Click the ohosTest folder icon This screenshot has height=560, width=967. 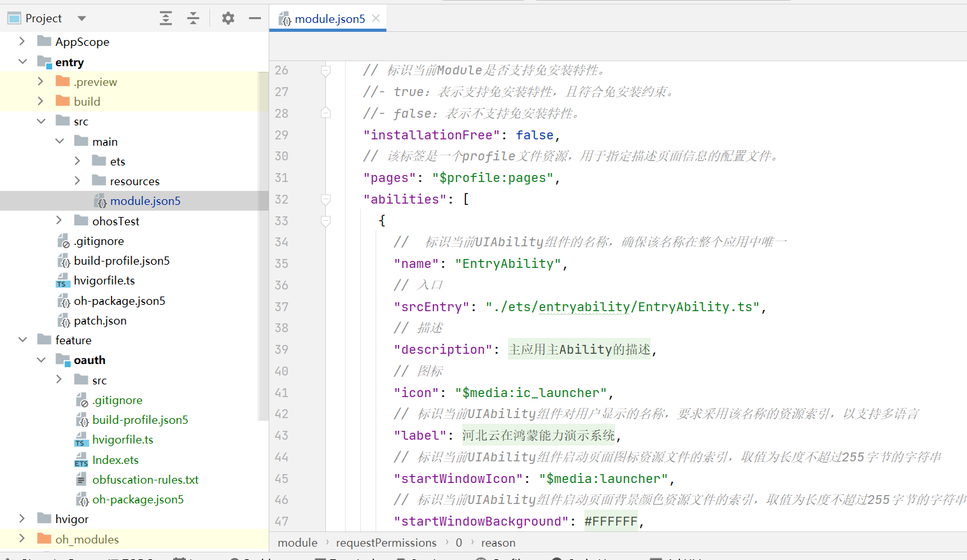click(81, 221)
